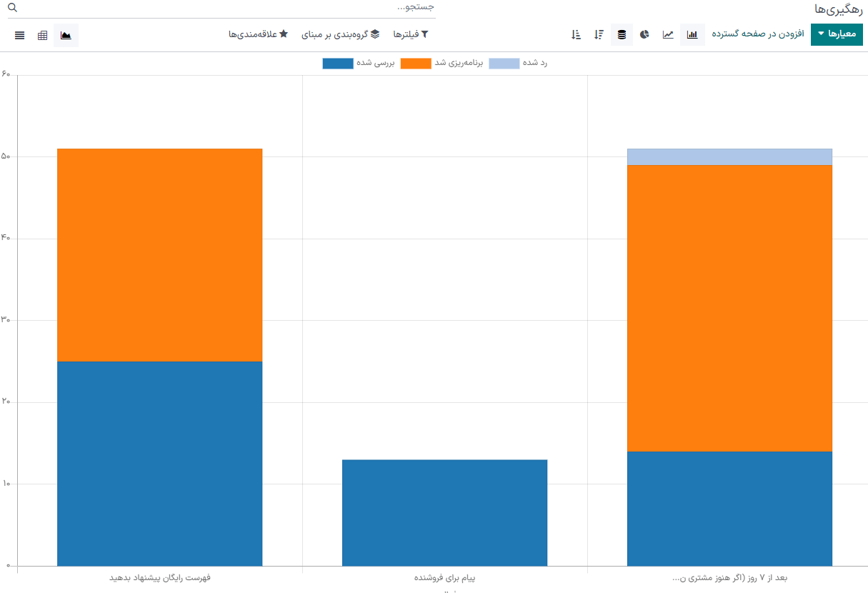Click افزودن در صفحه گسترده button

pyautogui.click(x=758, y=34)
